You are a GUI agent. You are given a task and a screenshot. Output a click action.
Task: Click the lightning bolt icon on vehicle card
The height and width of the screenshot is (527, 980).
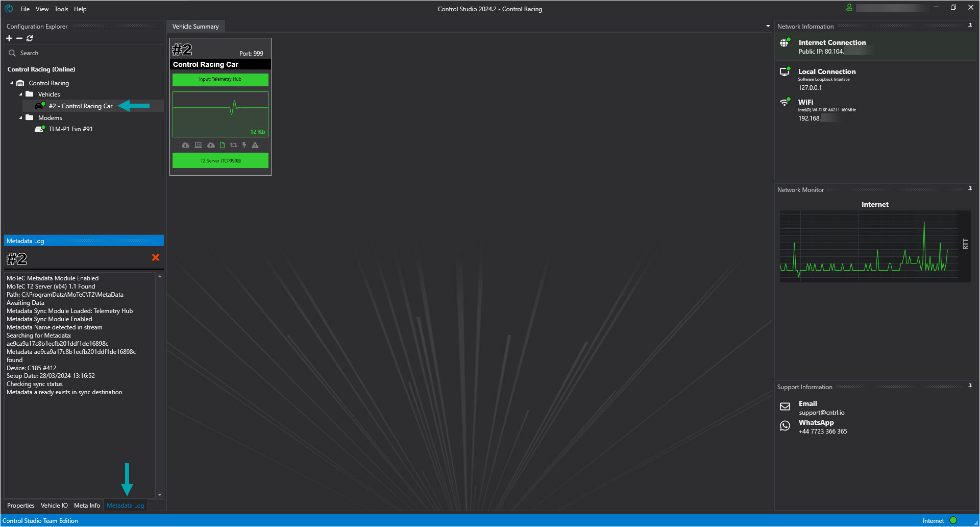pos(244,146)
